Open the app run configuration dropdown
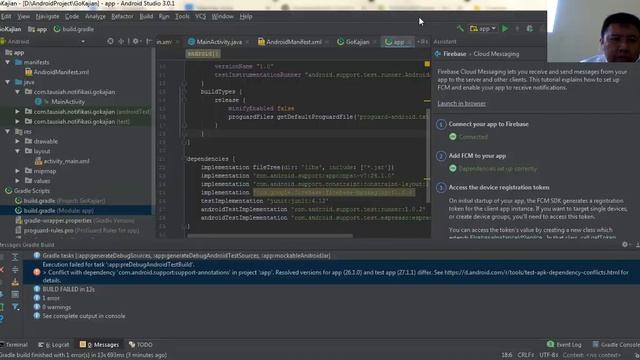 483,29
